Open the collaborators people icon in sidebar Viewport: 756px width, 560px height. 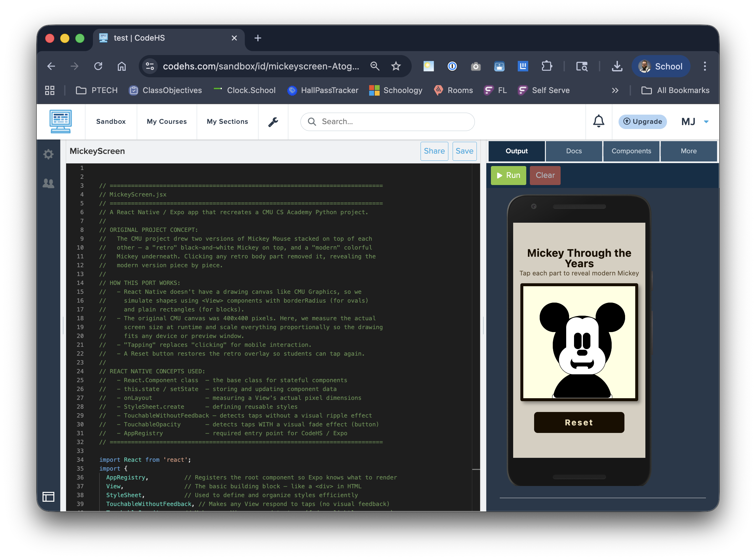(48, 183)
